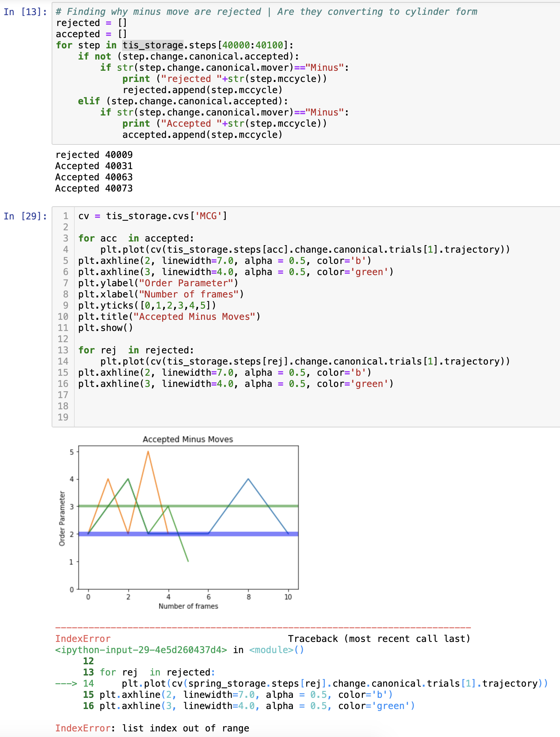This screenshot has height=737, width=560.
Task: Click the In [13]: execution prompt
Action: pyautogui.click(x=25, y=12)
